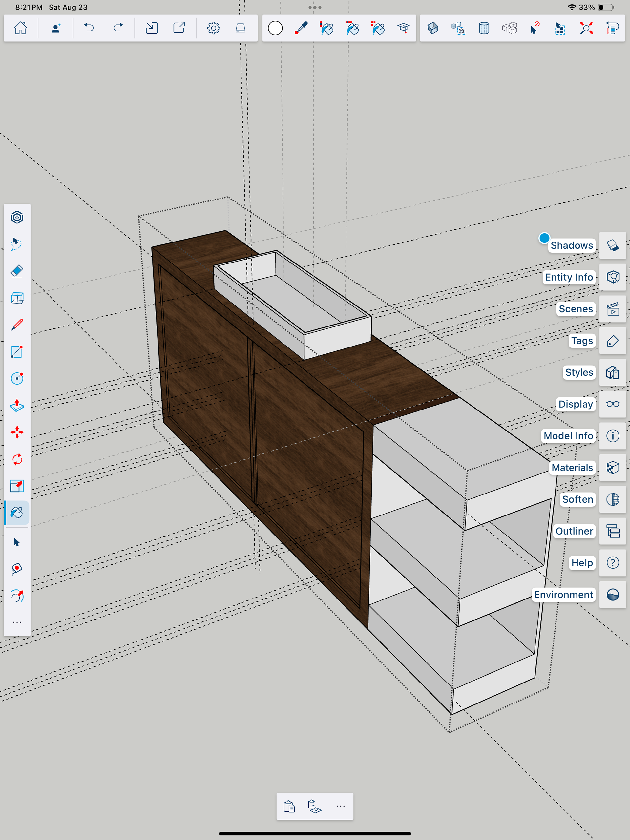
Task: Expand more tools with left toolbar ellipsis
Action: (17, 622)
